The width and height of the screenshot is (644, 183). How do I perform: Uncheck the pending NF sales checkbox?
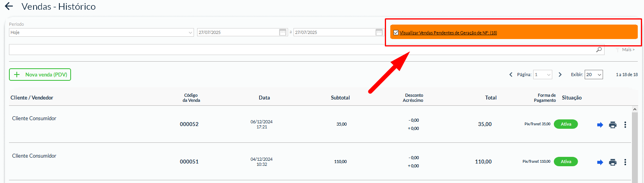coord(396,33)
